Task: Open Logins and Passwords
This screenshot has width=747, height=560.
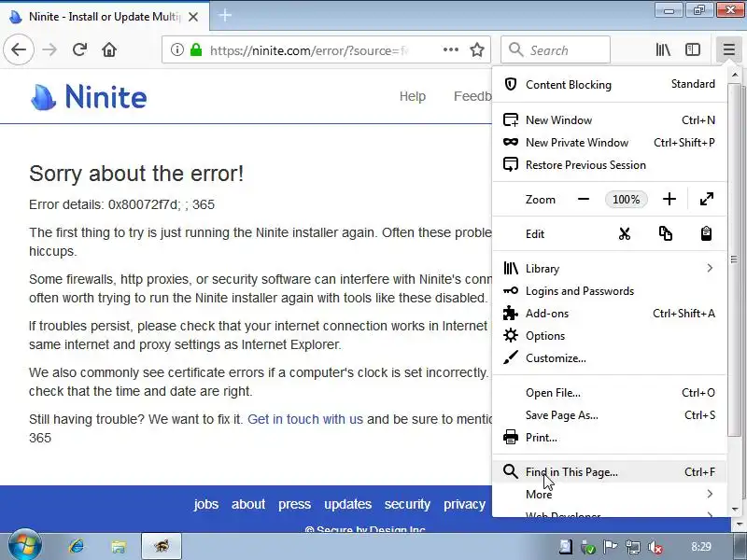Action: click(610, 291)
